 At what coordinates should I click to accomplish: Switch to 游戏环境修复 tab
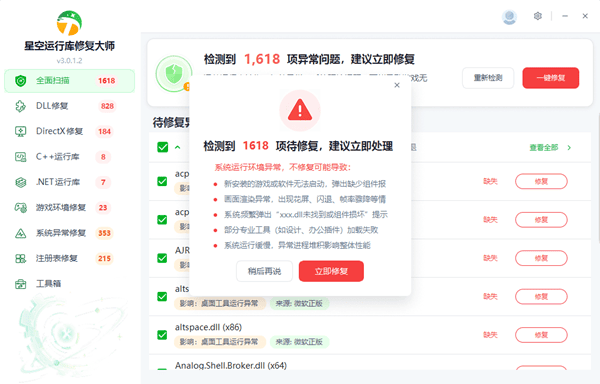tap(69, 208)
